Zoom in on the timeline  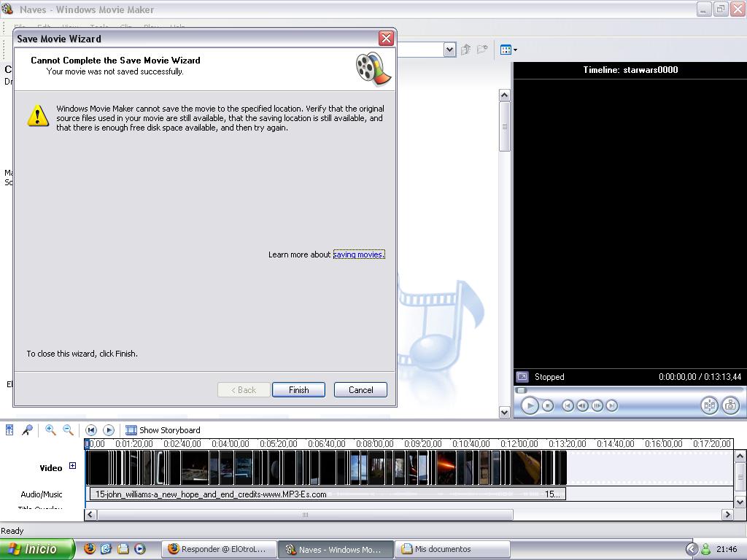coord(50,430)
